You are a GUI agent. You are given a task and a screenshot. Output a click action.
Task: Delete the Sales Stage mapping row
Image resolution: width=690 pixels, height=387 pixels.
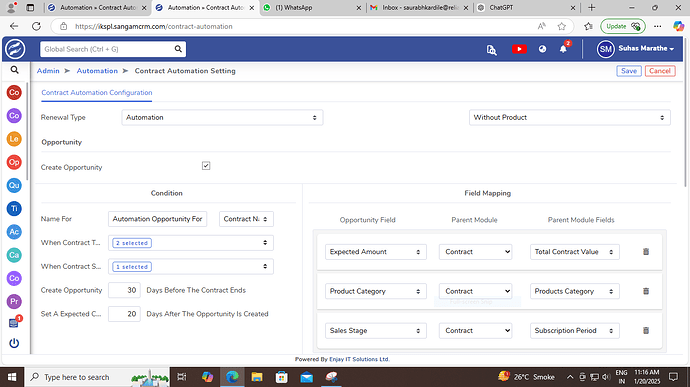[x=646, y=330]
